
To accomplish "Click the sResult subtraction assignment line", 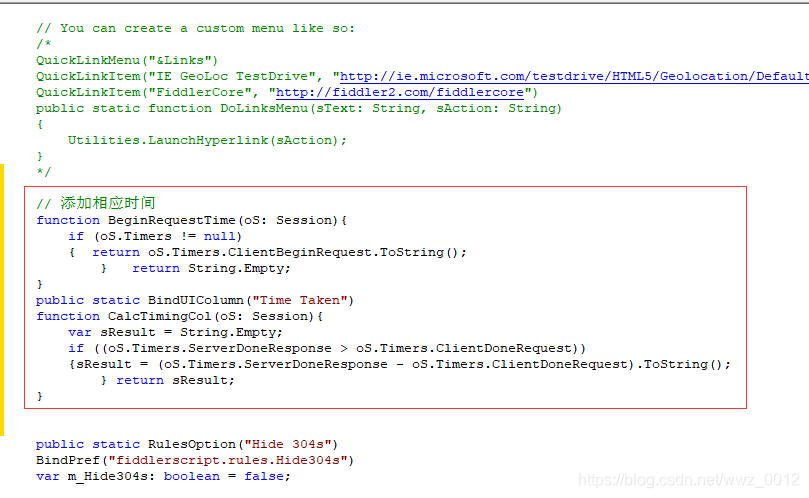I will pos(400,364).
